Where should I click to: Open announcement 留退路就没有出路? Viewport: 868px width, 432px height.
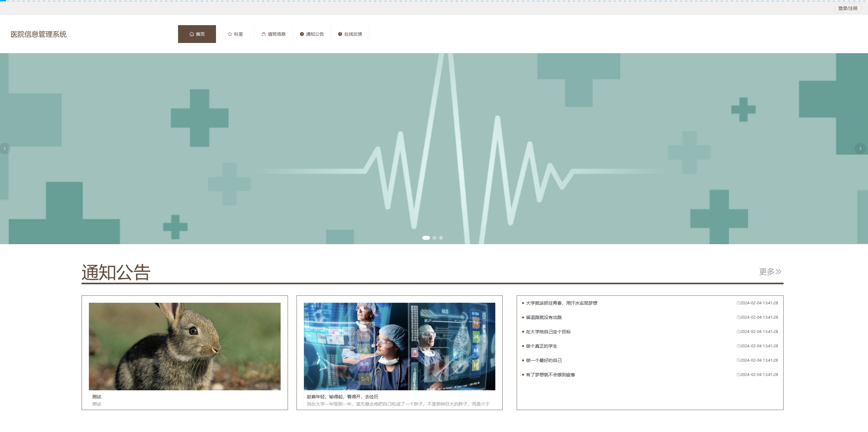(x=543, y=317)
